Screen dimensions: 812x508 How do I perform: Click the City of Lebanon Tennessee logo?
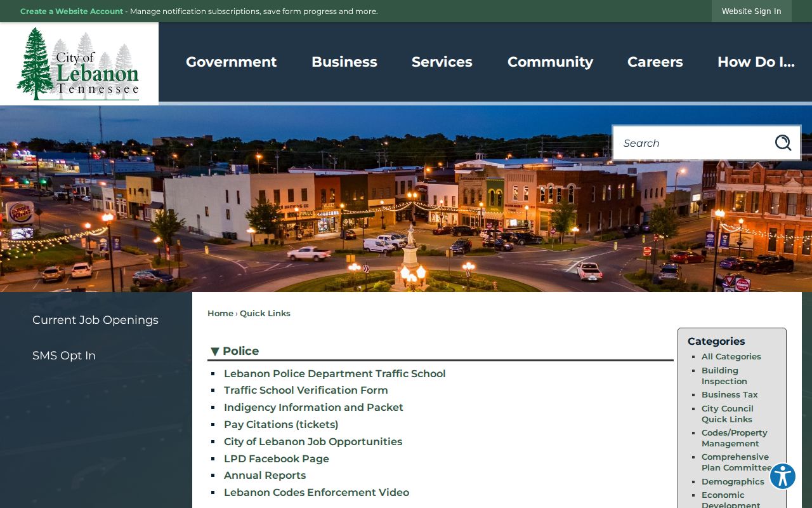78,63
